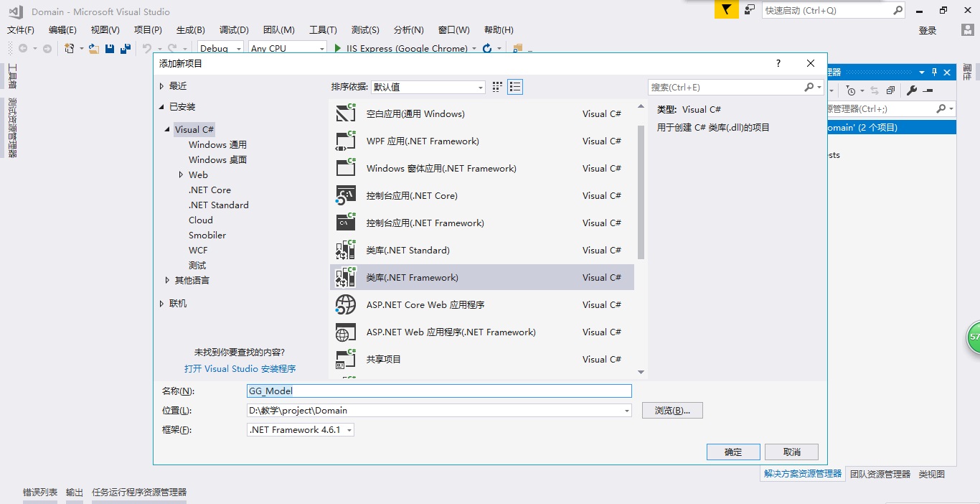The image size is (980, 504).
Task: Click the Solution Explorer preview selected items icon
Action: coord(928,90)
